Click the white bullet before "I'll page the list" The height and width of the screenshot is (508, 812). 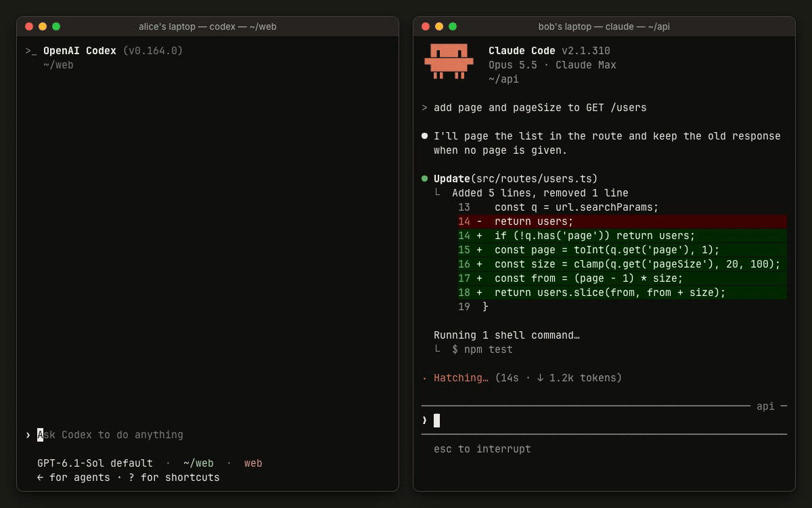tap(425, 136)
